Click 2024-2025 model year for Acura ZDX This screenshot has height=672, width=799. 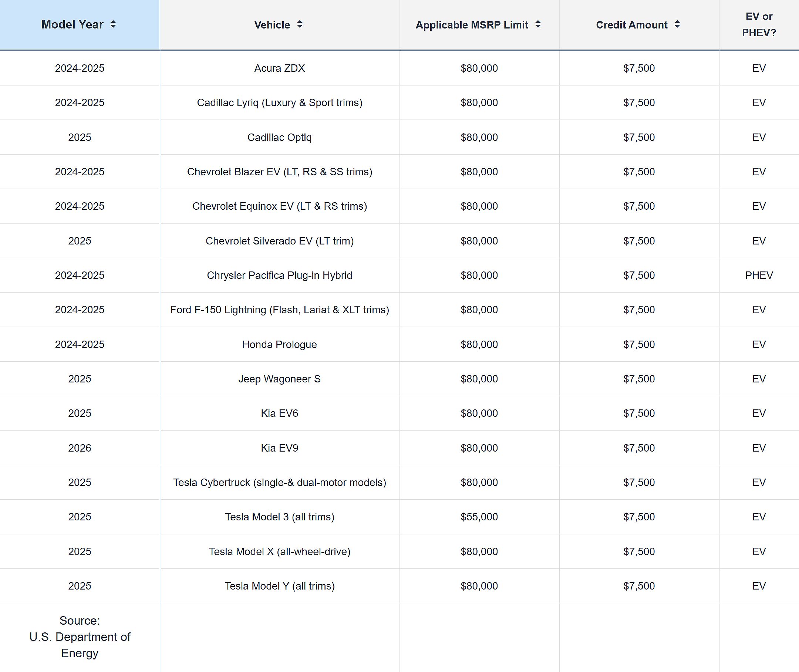[x=80, y=68]
